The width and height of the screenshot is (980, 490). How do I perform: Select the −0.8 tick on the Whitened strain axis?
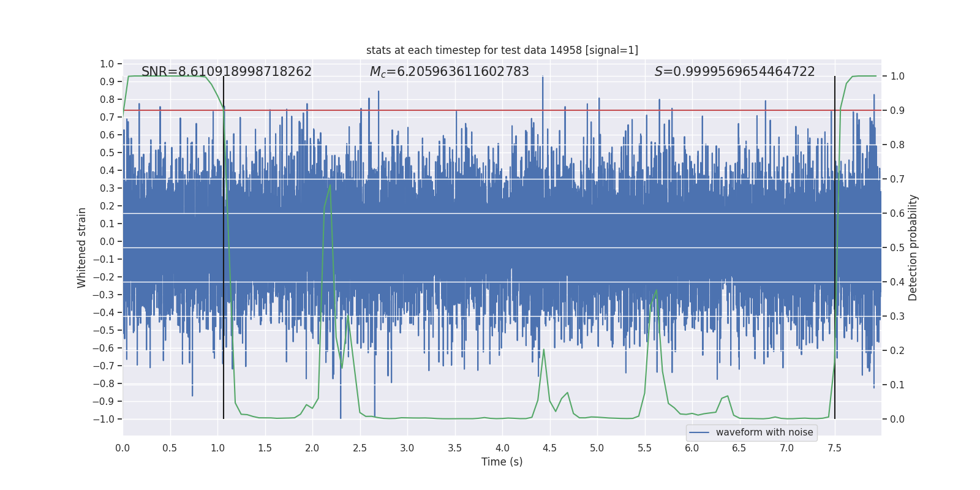[104, 384]
